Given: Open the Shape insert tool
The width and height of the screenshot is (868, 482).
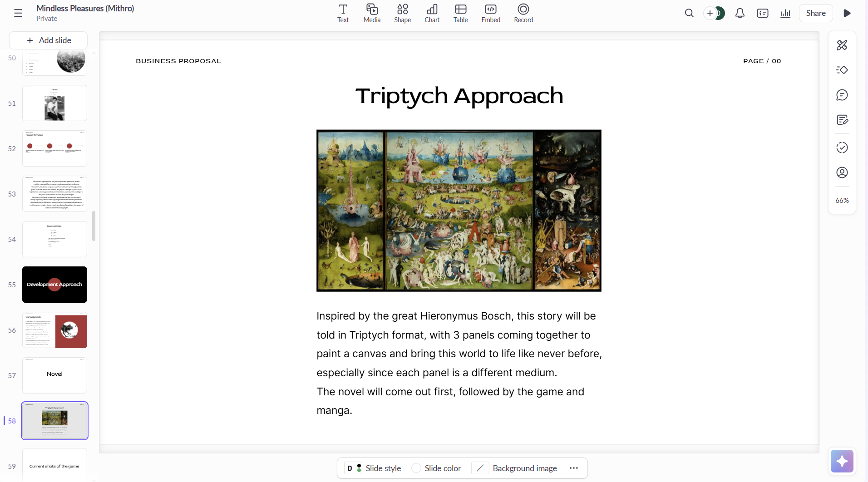Looking at the screenshot, I should click(x=402, y=13).
